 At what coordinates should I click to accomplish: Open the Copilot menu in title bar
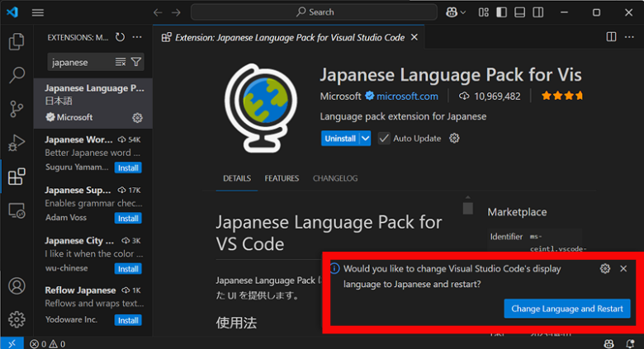click(456, 12)
